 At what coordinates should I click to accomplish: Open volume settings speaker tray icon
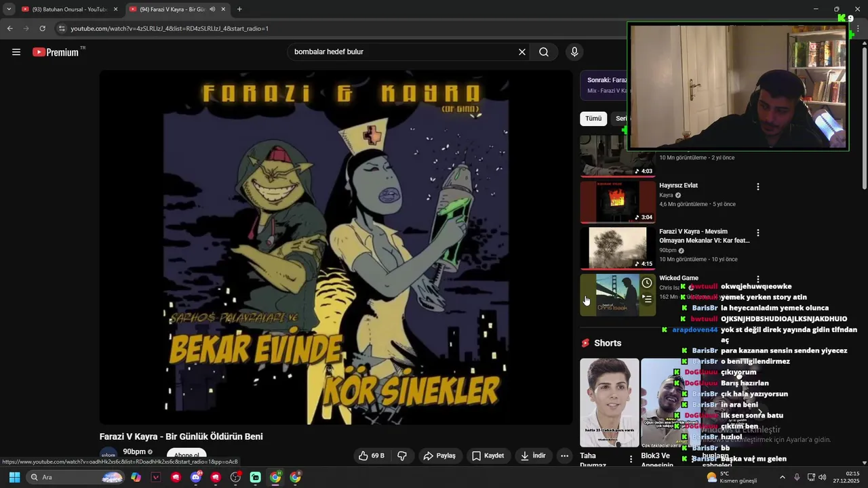pos(823,477)
